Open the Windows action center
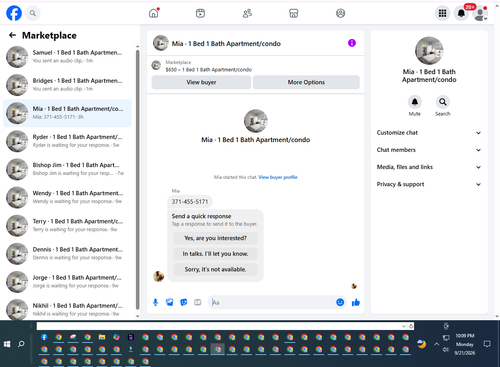The height and width of the screenshot is (367, 500). (487, 344)
